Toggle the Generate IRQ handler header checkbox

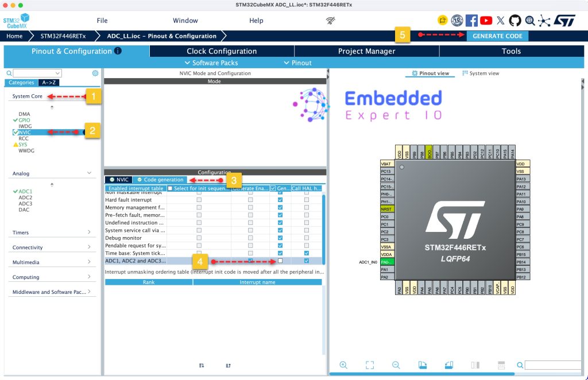[x=273, y=188]
